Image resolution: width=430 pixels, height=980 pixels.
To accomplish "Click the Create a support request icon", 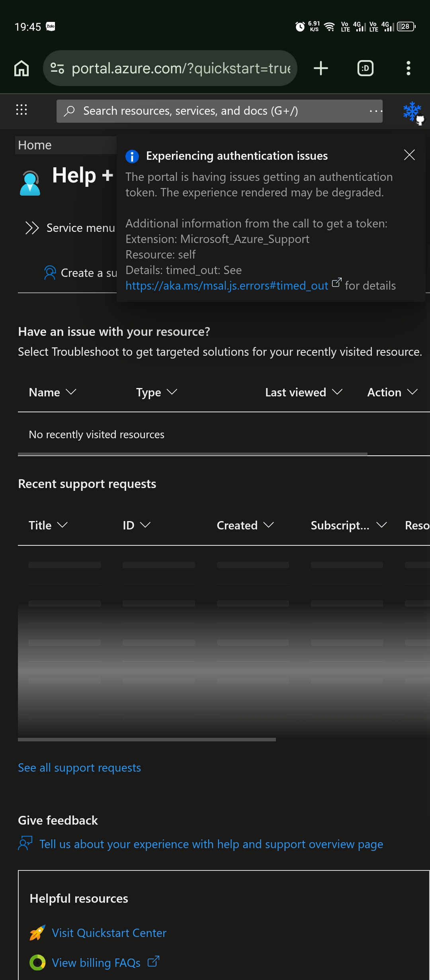I will click(x=50, y=272).
